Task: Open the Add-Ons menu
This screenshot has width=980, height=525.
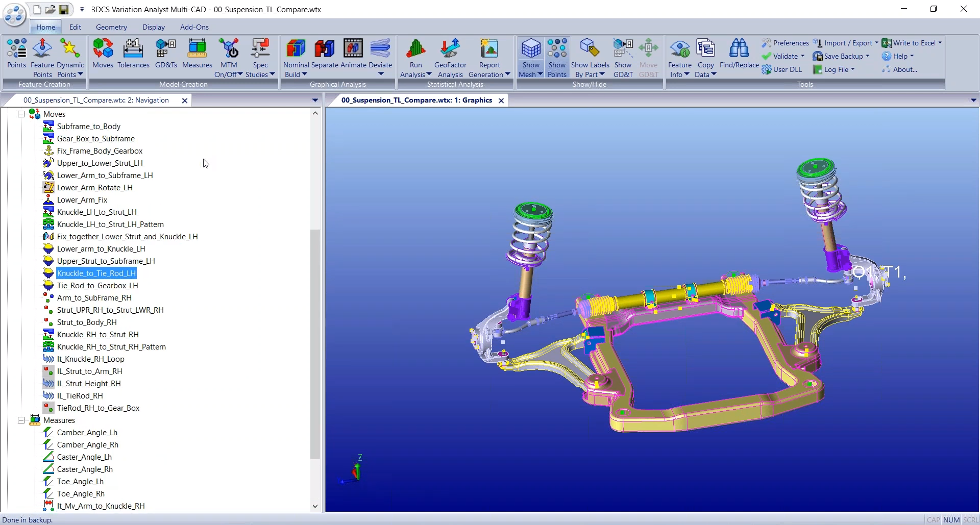Action: 194,27
